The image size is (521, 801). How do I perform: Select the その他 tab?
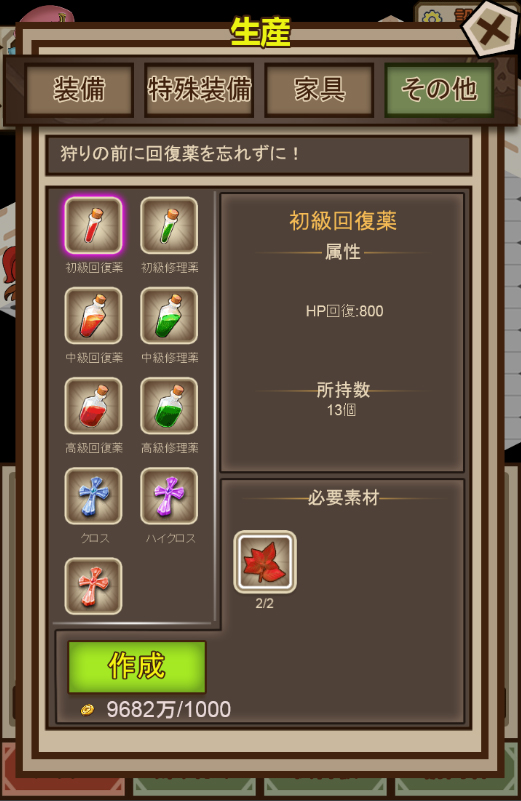click(x=439, y=90)
